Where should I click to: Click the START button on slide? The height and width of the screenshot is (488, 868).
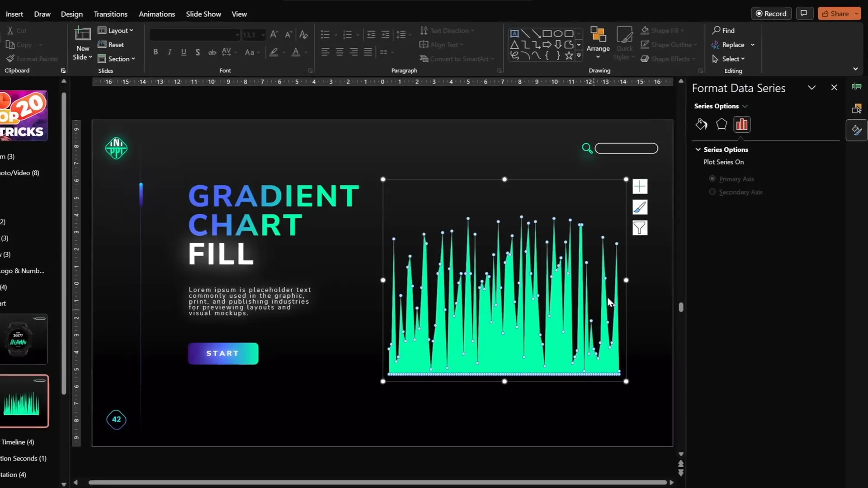click(223, 353)
